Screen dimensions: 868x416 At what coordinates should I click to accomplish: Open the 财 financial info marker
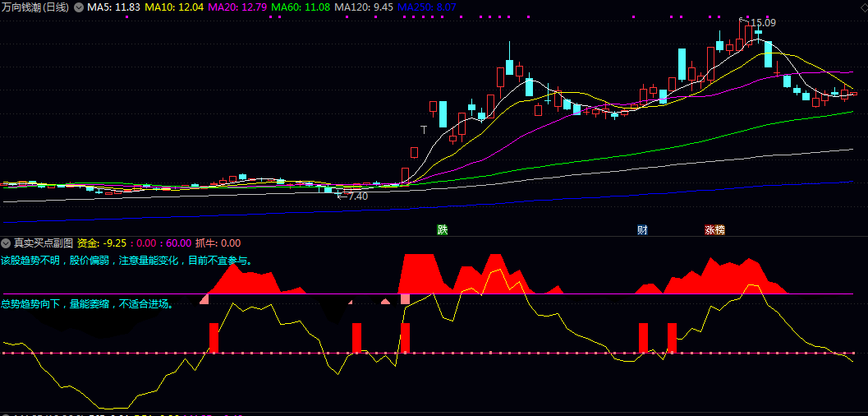click(642, 230)
